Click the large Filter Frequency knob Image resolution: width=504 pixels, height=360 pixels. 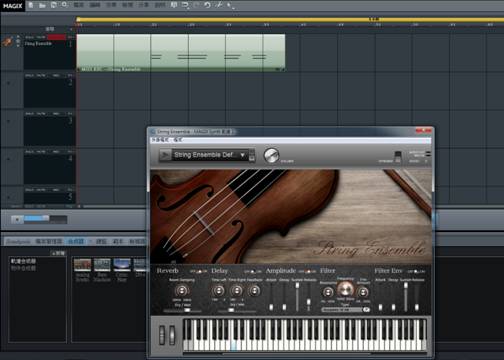345,289
